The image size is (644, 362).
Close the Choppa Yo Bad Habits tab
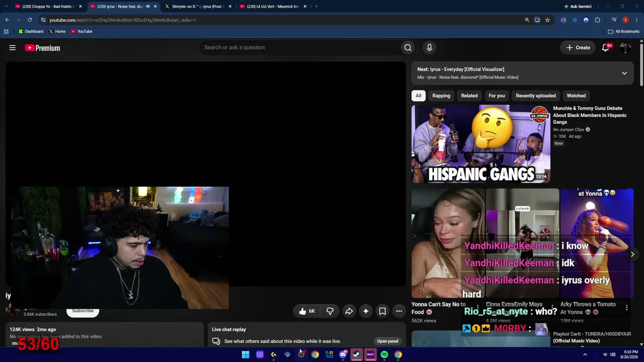tap(80, 7)
